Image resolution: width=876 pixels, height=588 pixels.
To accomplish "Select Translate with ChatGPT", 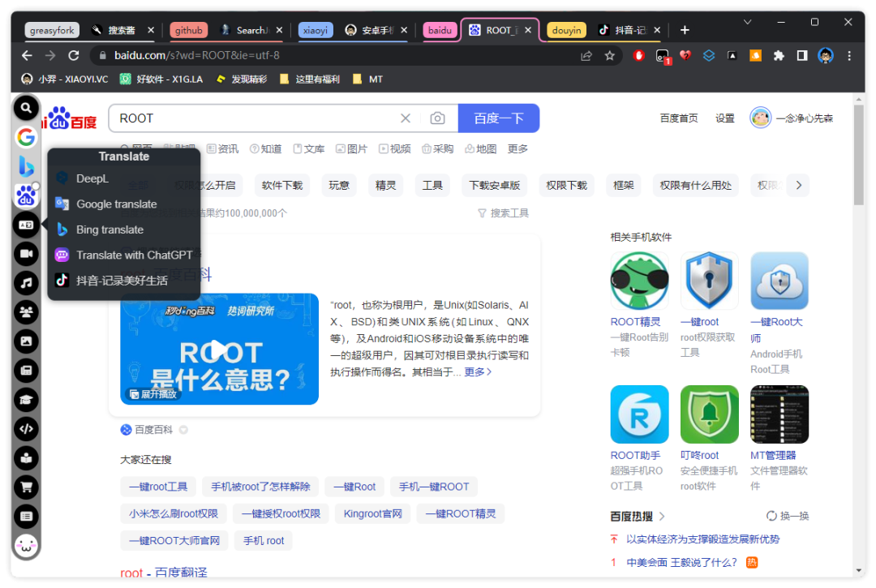I will point(123,255).
